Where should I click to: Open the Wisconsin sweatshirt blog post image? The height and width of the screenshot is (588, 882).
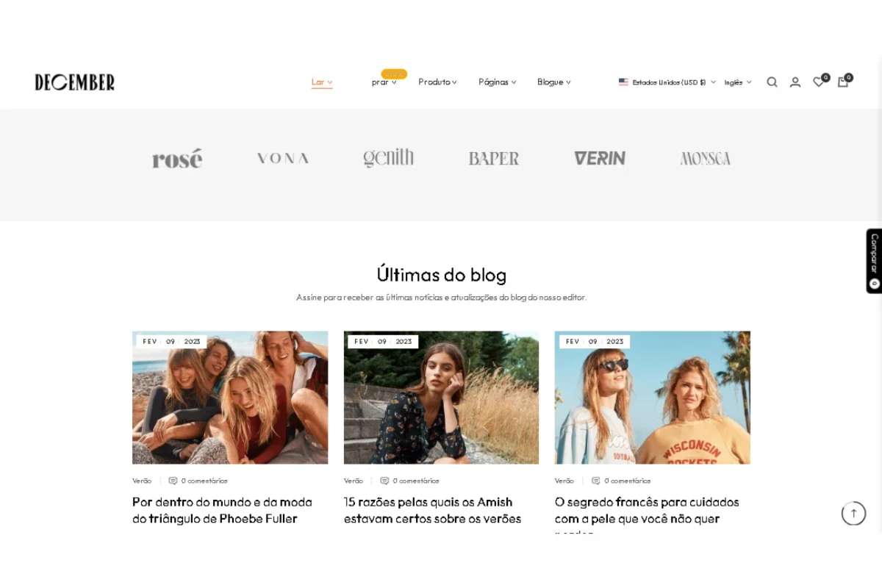point(653,398)
